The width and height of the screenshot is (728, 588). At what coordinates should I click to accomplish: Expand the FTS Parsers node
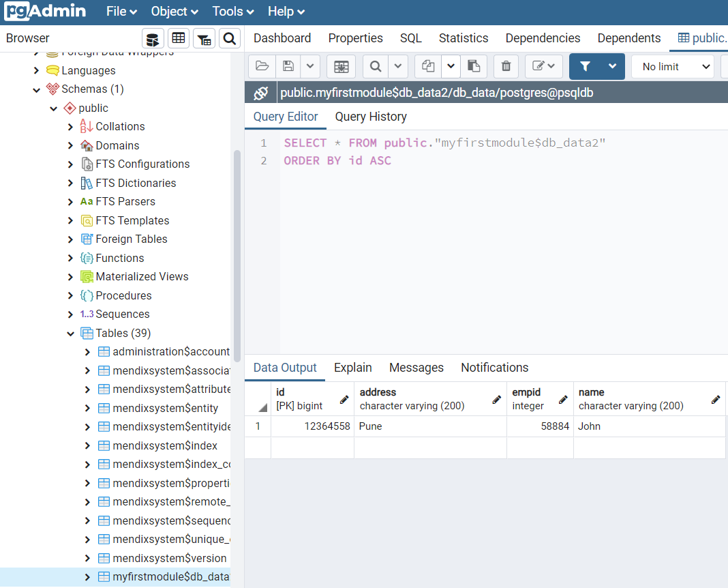[x=71, y=202]
